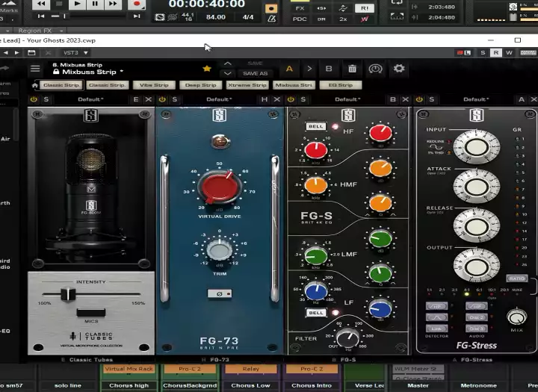Image resolution: width=538 pixels, height=392 pixels.
Task: Select the Xtreme Strip tab
Action: [x=247, y=85]
